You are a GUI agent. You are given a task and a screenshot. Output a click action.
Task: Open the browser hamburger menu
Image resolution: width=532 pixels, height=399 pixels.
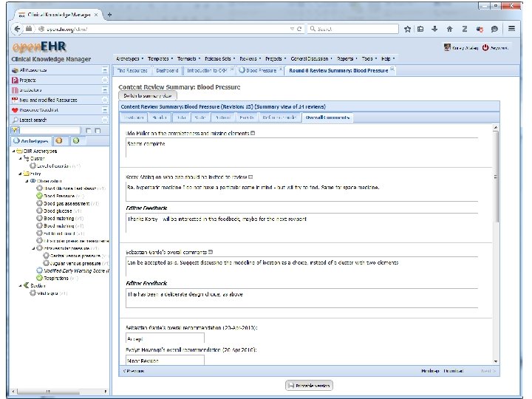(511, 29)
